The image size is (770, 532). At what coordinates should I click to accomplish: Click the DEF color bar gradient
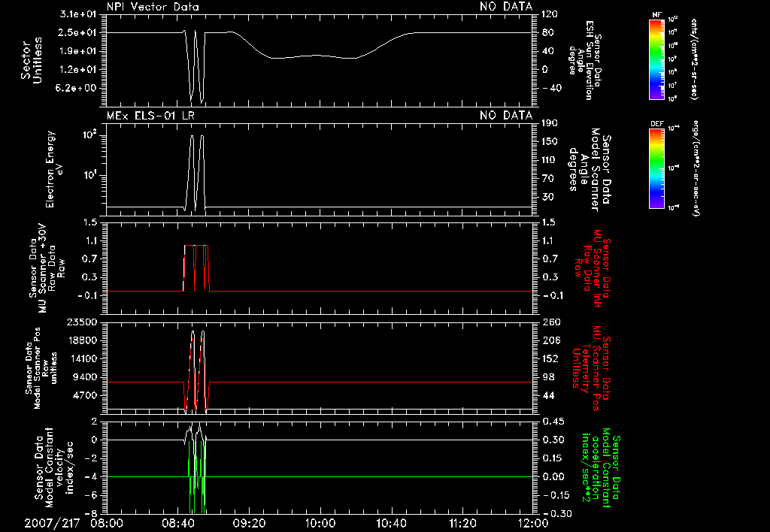pos(656,168)
